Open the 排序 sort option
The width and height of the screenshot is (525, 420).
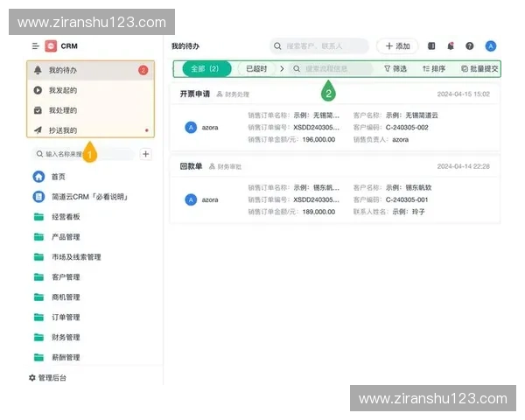coord(434,69)
